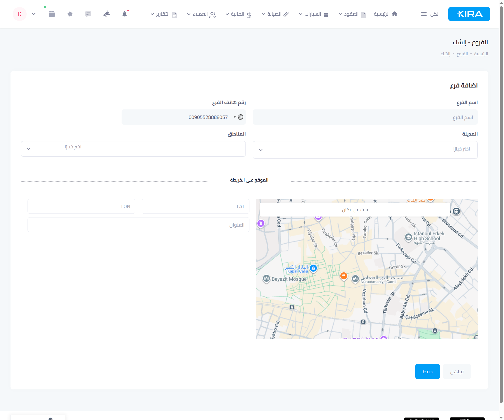Viewport: 504px width, 420px height.
Task: Open the المالية finance menu
Action: (238, 14)
